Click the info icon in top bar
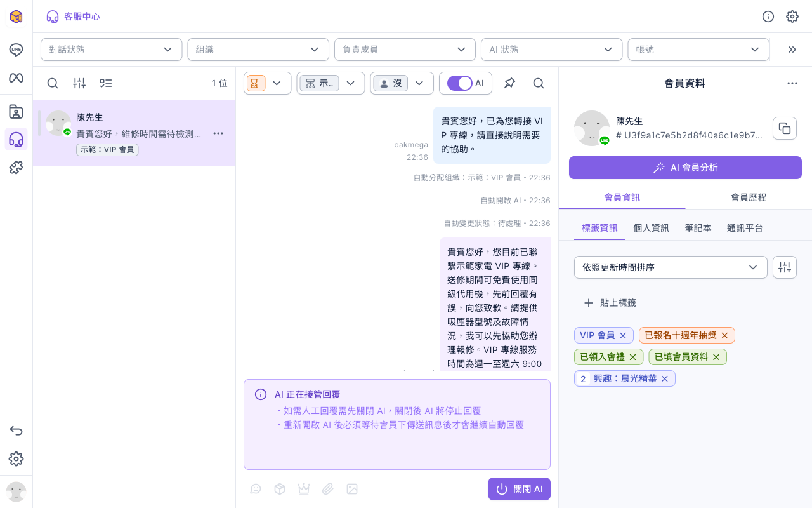 point(768,17)
